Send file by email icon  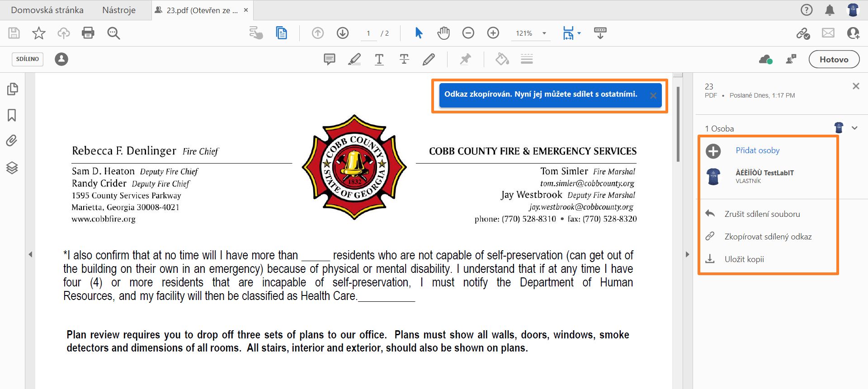click(x=828, y=33)
